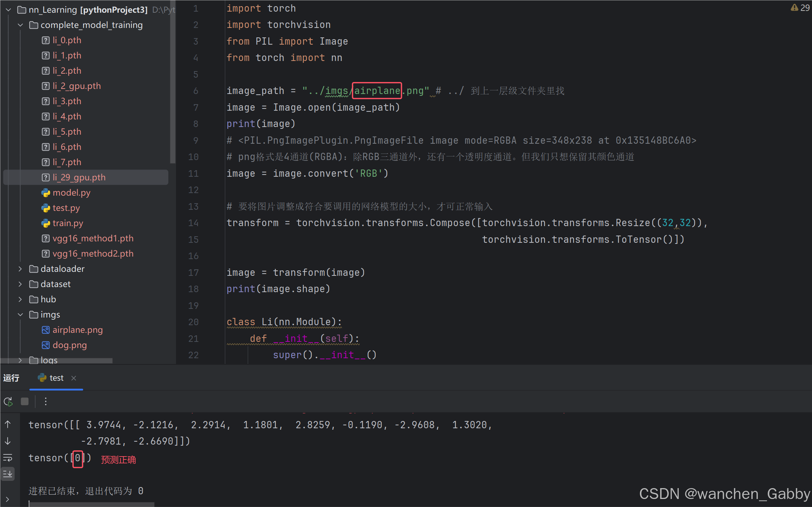Select vgg16_method2.pth file
This screenshot has width=812, height=507.
93,254
